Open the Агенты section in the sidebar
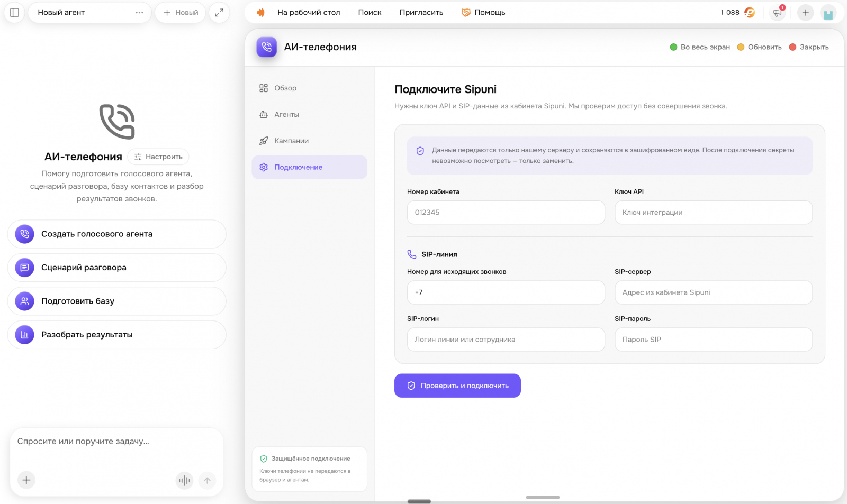Viewport: 847px width, 504px height. 310,115
